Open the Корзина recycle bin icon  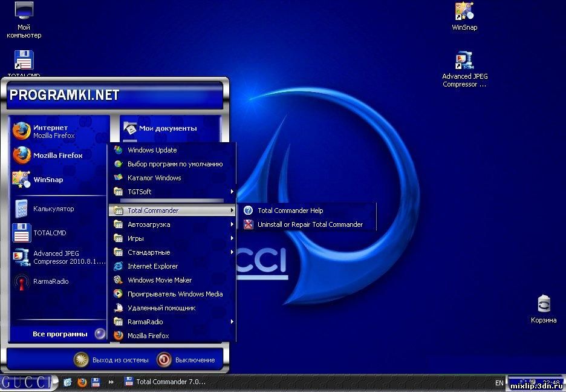coord(544,309)
